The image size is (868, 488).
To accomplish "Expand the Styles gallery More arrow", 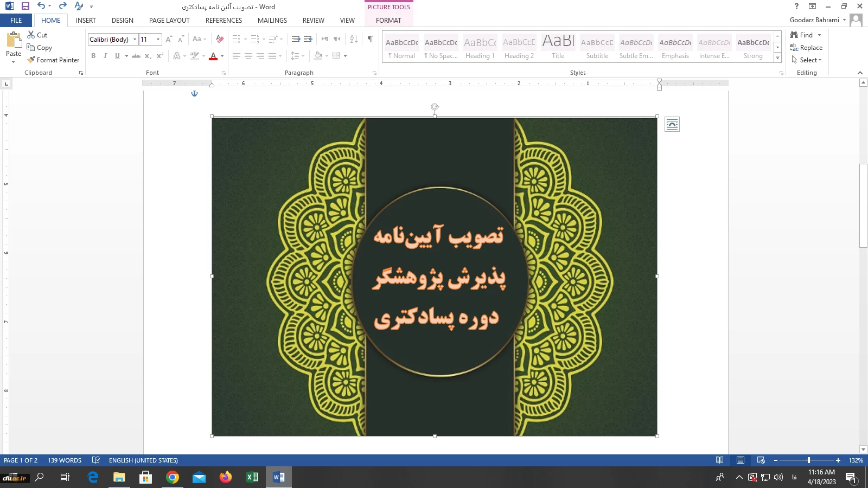I will tap(777, 57).
